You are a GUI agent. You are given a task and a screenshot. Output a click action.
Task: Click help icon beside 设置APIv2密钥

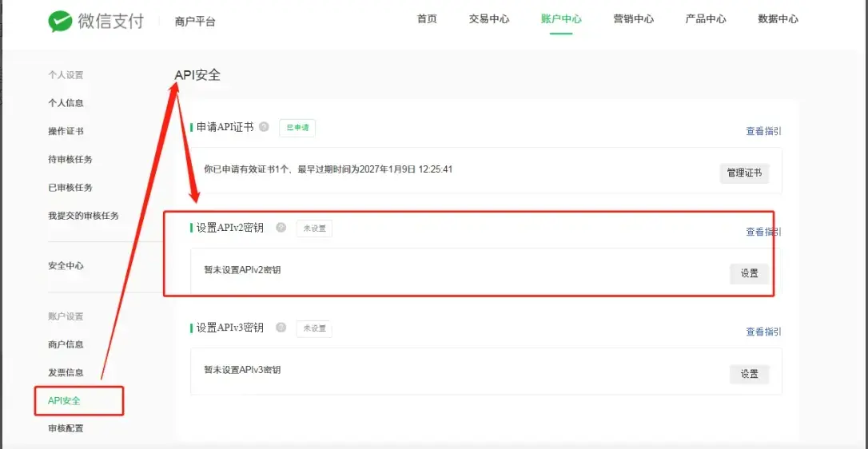click(x=281, y=228)
